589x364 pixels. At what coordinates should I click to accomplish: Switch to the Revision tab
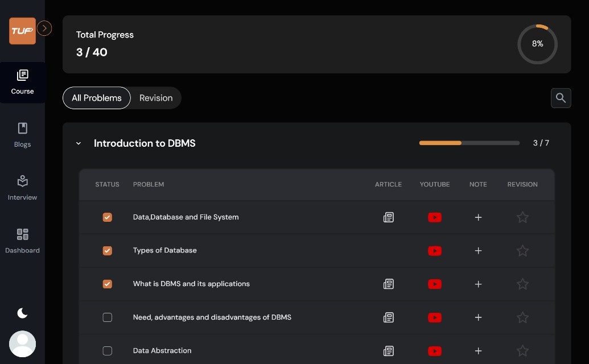click(x=155, y=98)
